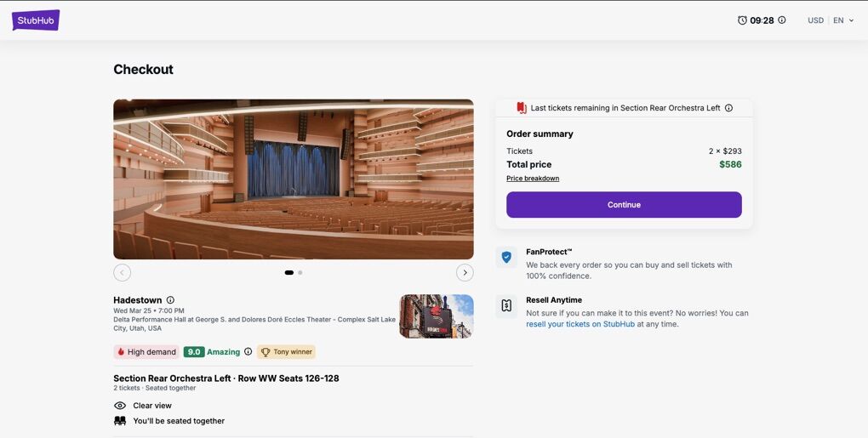868x438 pixels.
Task: Click the countdown timer info icon
Action: tap(782, 20)
